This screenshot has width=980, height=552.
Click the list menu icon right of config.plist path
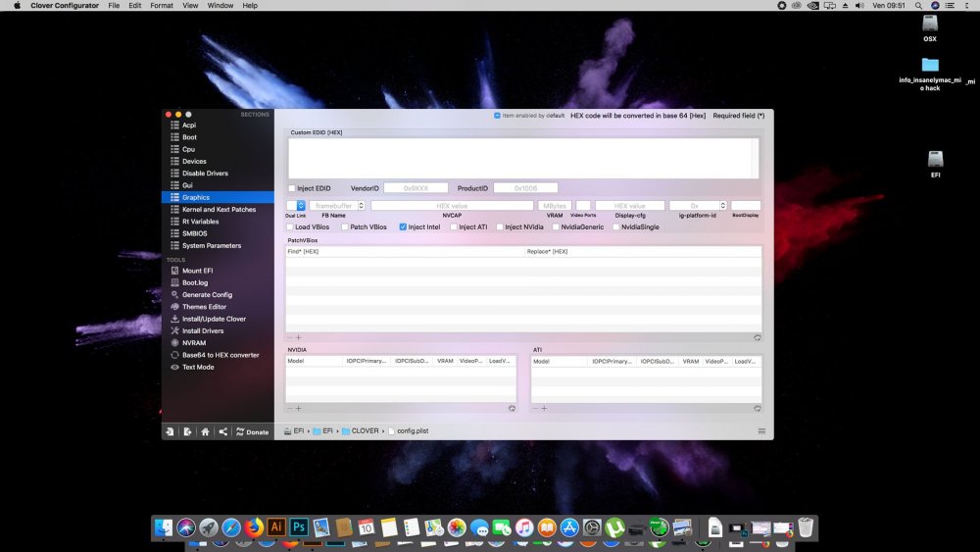[761, 431]
